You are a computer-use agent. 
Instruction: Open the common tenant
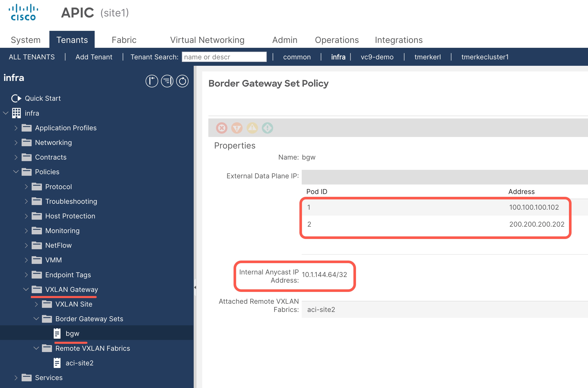297,57
